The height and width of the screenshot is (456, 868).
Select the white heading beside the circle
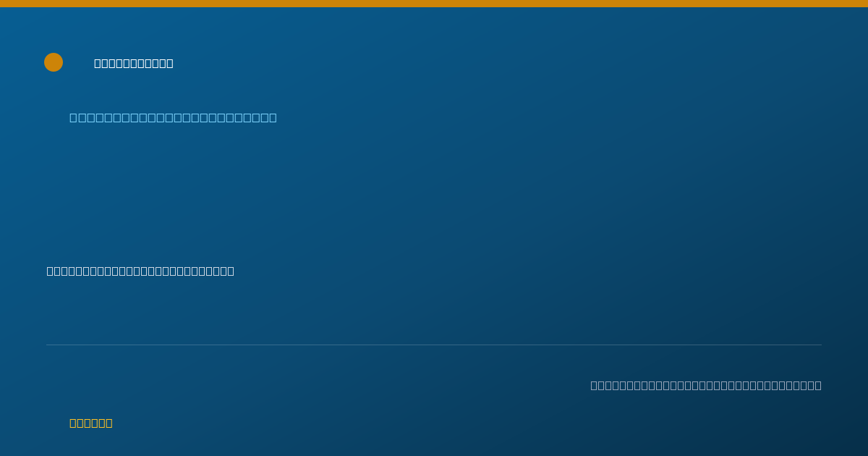134,63
